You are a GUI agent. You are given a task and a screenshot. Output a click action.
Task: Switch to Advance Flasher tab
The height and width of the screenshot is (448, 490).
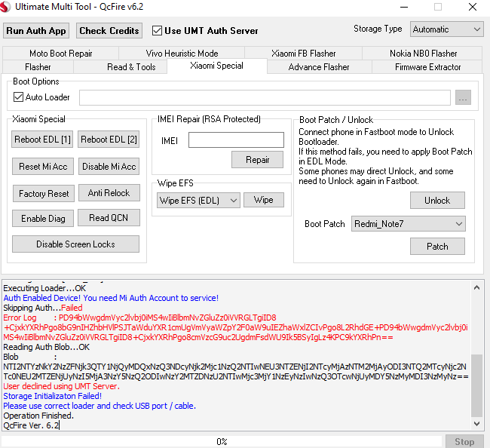[x=319, y=67]
